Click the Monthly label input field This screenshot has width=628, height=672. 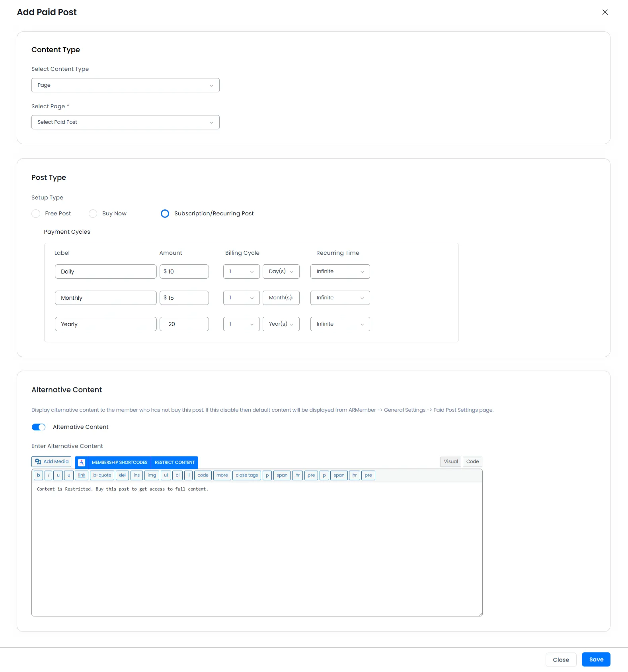point(106,298)
